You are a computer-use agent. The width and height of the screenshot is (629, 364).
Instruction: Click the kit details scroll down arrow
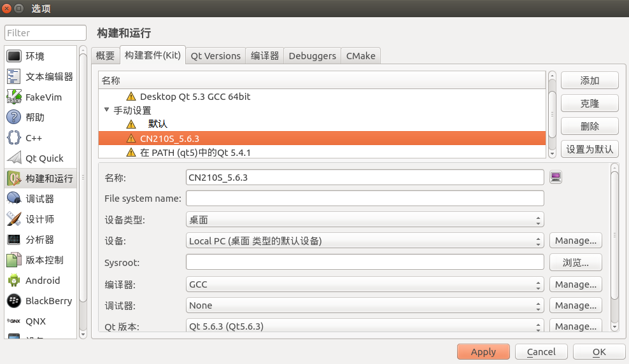pyautogui.click(x=614, y=327)
